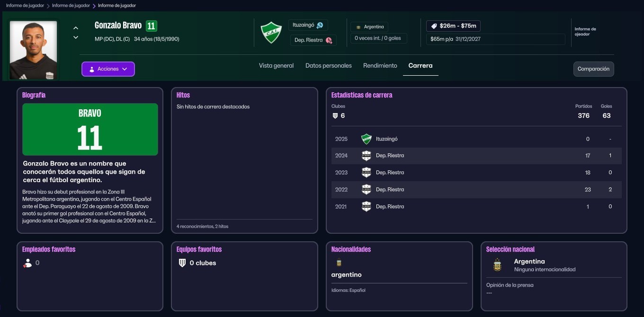Image resolution: width=644 pixels, height=317 pixels.
Task: Click the Dep. Riestra crest in 2024 row
Action: 366,156
